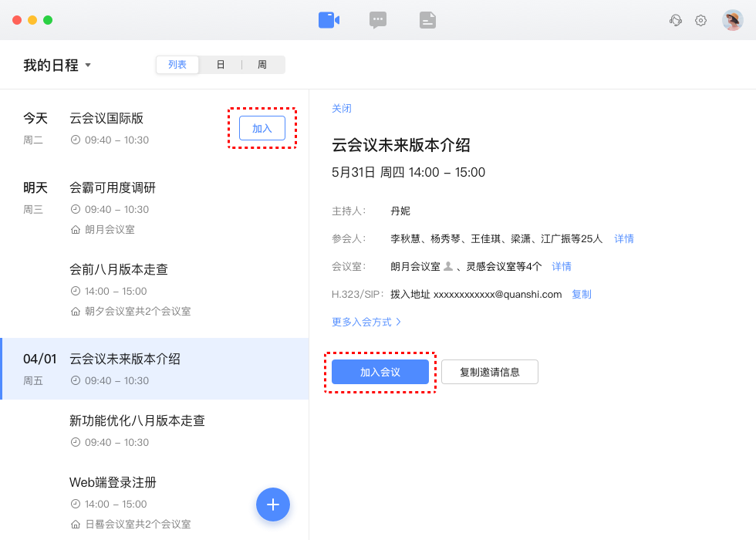The height and width of the screenshot is (540, 756).
Task: Copy the H.323/SIP dial-in address via 复制
Action: pyautogui.click(x=582, y=294)
